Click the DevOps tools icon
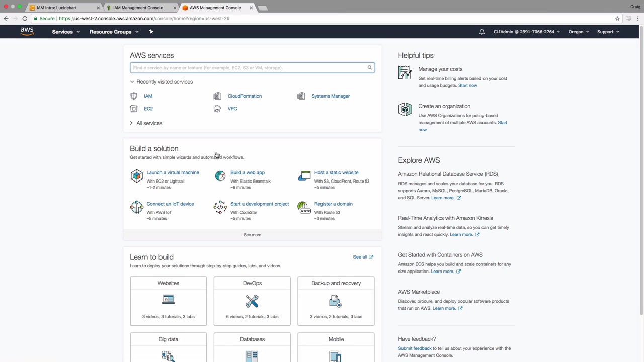This screenshot has height=362, width=644. click(x=252, y=301)
